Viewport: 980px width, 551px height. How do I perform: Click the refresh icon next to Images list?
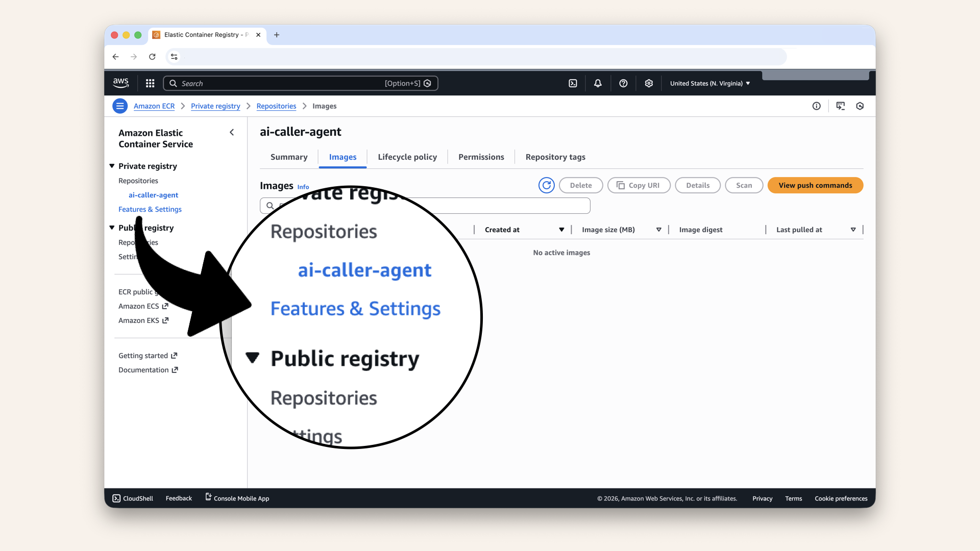tap(546, 185)
